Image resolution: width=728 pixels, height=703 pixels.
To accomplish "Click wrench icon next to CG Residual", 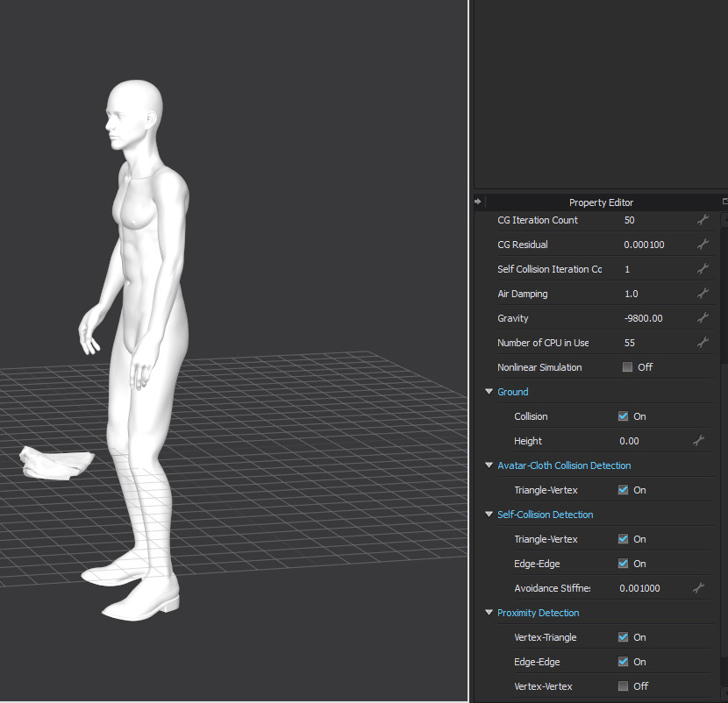I will (x=702, y=245).
